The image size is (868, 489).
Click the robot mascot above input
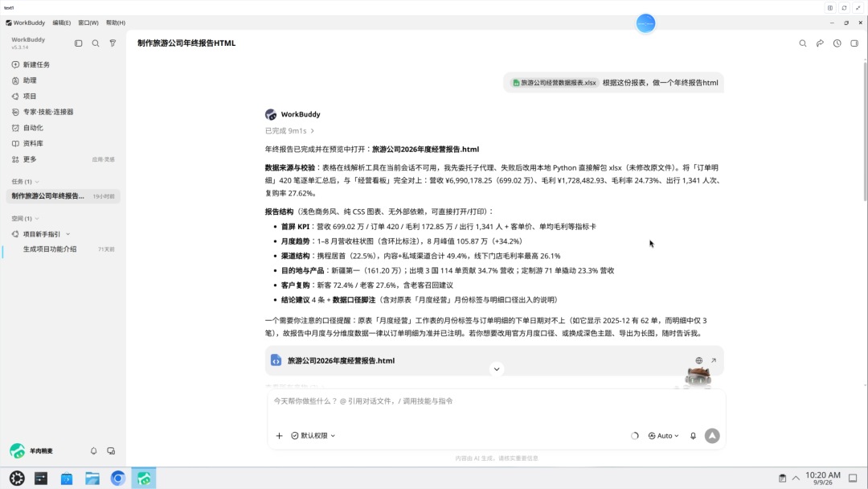coord(698,379)
